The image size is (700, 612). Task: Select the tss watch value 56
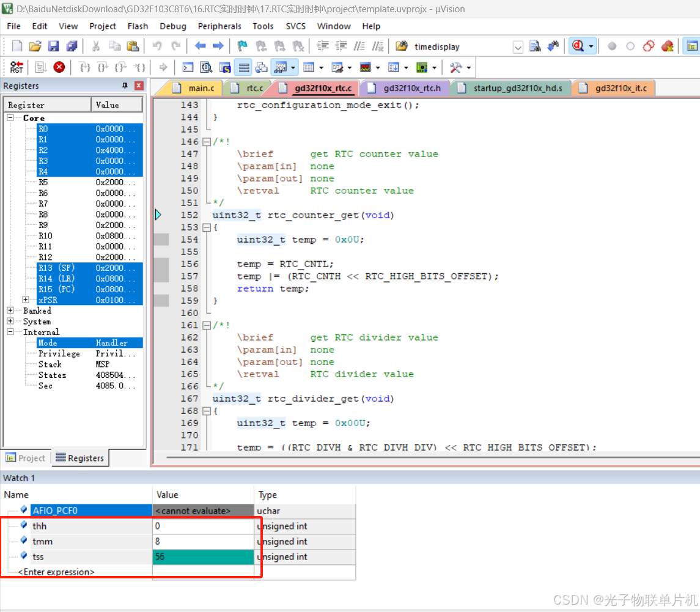203,556
